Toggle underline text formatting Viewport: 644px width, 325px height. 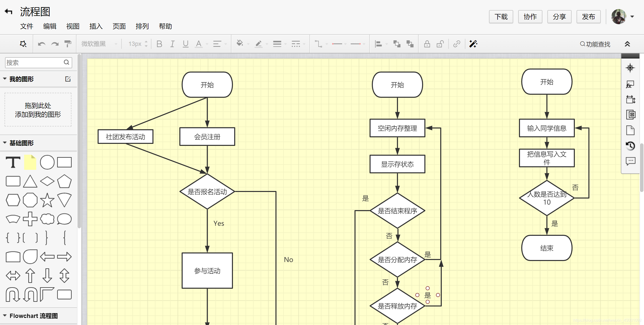click(185, 44)
